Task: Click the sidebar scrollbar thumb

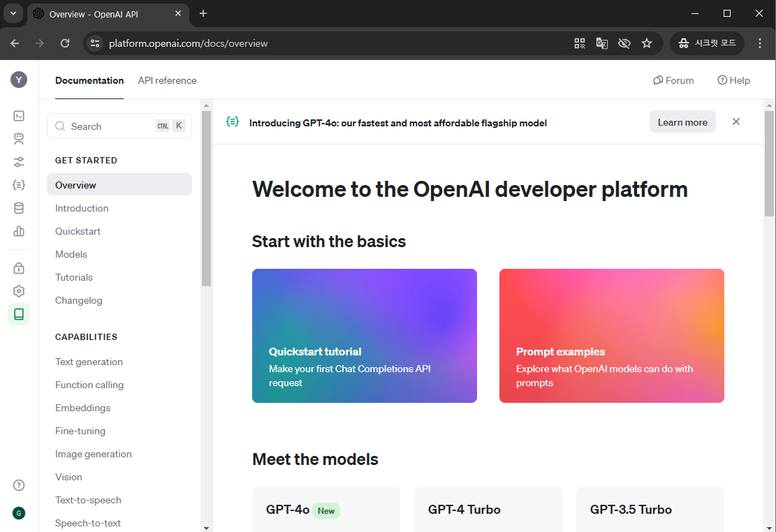Action: pyautogui.click(x=206, y=198)
